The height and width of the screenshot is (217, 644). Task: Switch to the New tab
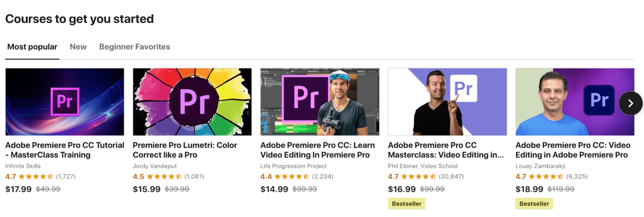click(78, 47)
